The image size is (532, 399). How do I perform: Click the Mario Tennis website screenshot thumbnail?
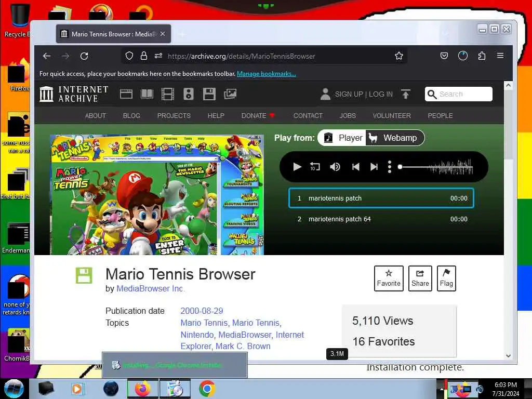(x=157, y=195)
